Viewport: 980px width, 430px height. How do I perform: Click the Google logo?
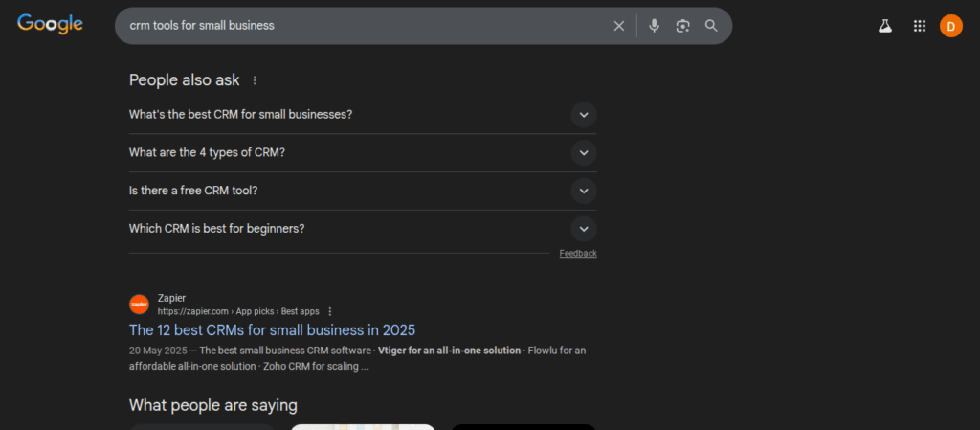(50, 25)
